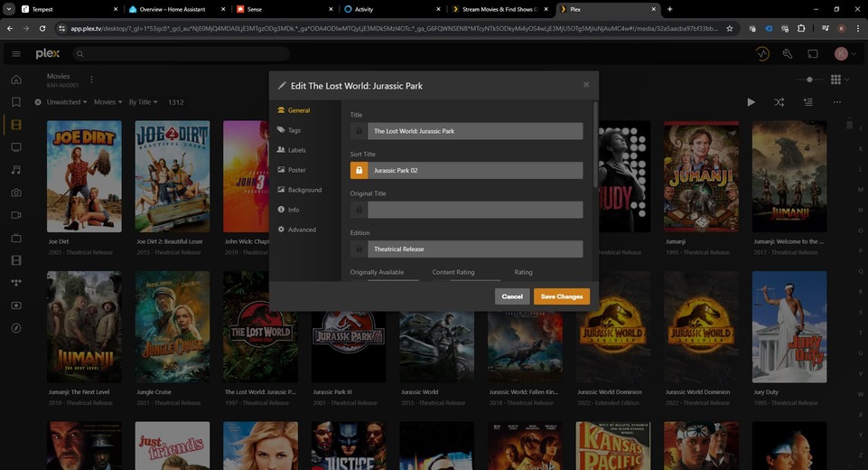Go back with the browser back arrow
This screenshot has height=470, width=868.
(x=10, y=28)
